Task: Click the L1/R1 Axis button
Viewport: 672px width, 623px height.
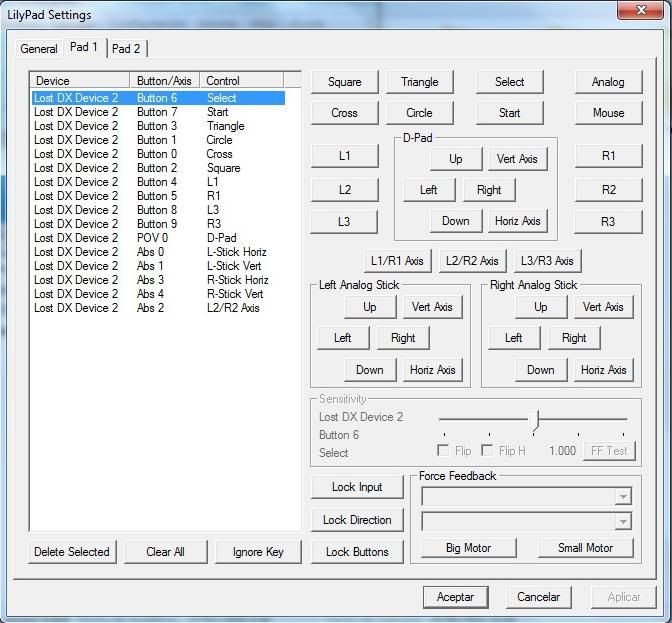Action: coord(397,261)
